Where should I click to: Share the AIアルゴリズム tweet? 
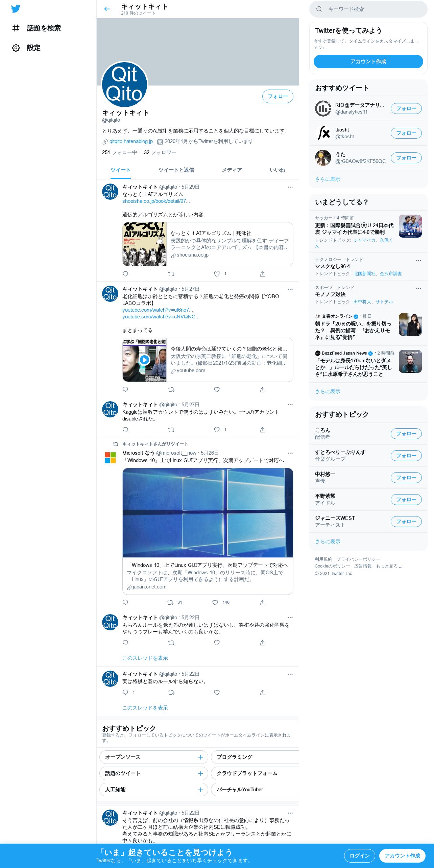click(263, 274)
